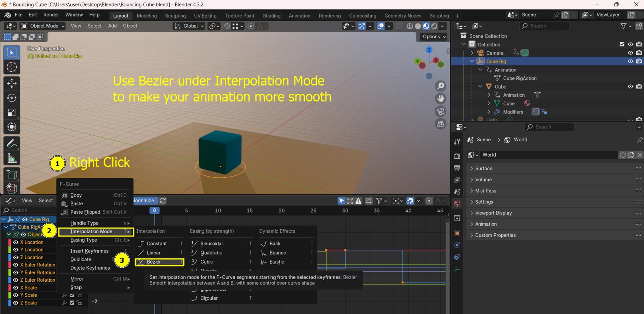Disable Cube render camera icon in outliner
The image size is (644, 314).
[639, 86]
